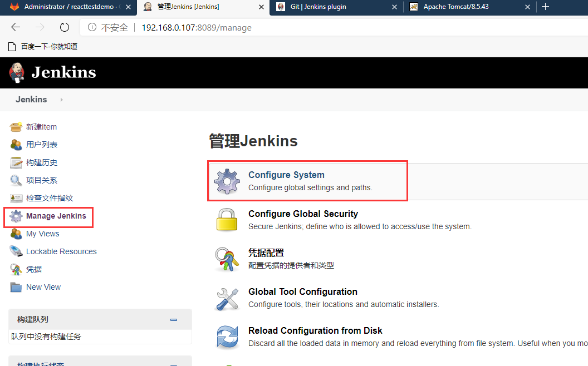This screenshot has height=366, width=588.
Task: Close the 管理Jenkins tab
Action: [x=261, y=7]
